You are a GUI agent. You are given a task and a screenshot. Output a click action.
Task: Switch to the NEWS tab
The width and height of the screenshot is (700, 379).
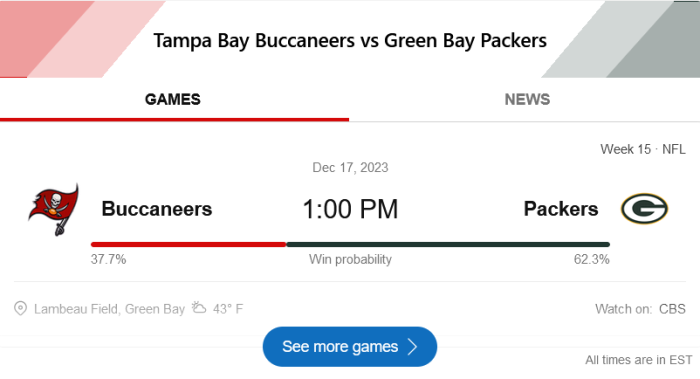[x=527, y=99]
